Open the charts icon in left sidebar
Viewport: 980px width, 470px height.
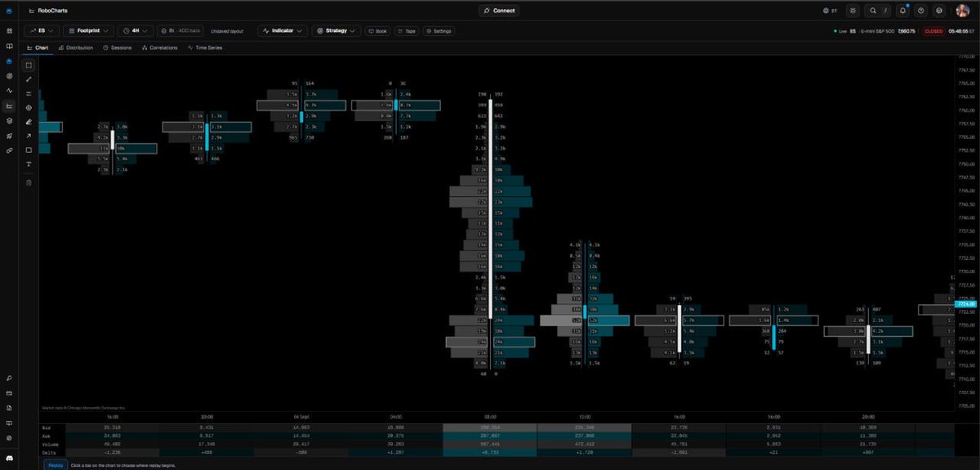coord(9,105)
